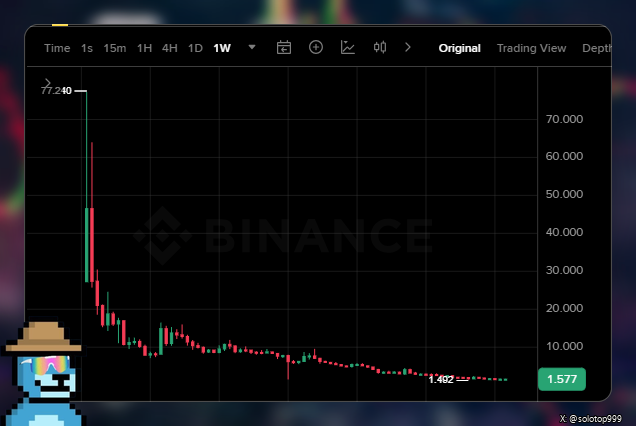The image size is (636, 426).
Task: Switch to the Trading View tab
Action: click(x=531, y=48)
